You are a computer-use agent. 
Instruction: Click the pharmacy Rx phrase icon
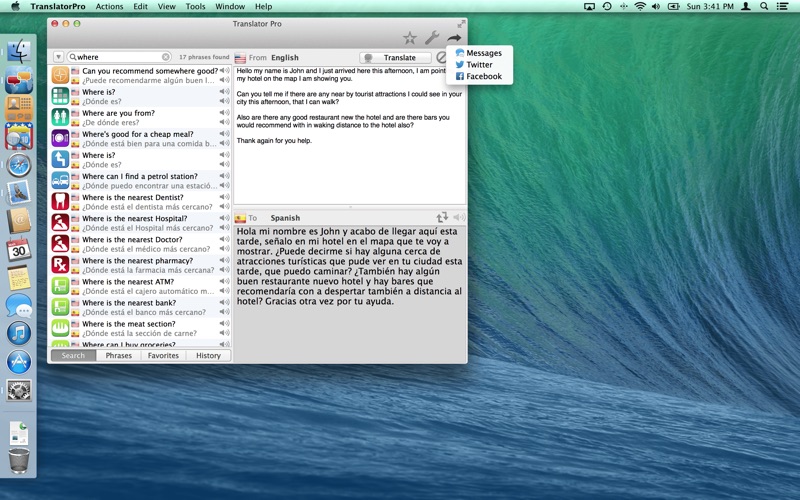[x=60, y=265]
